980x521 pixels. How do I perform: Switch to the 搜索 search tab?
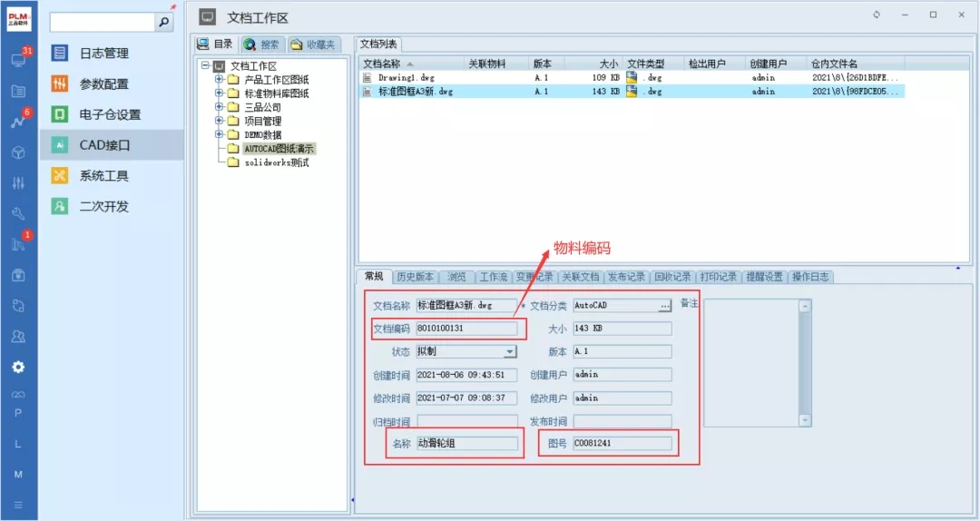(x=262, y=44)
